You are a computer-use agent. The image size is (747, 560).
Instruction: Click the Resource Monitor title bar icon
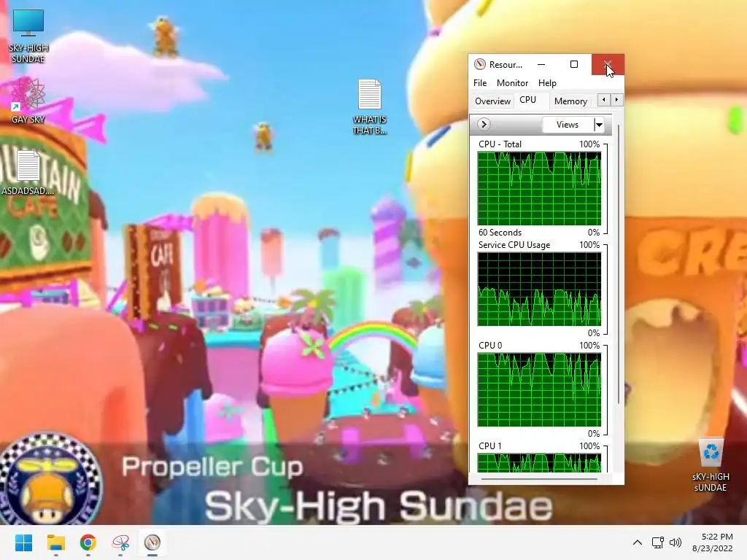coord(480,64)
